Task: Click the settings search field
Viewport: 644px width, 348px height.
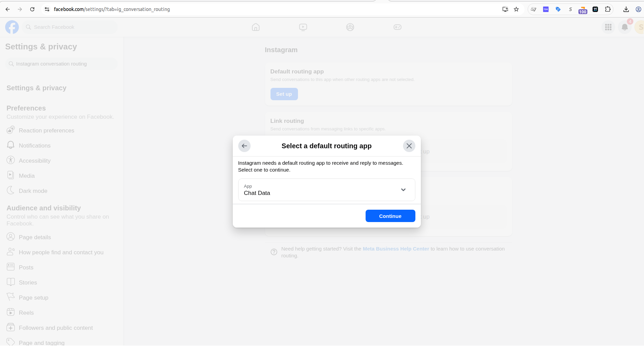Action: [62, 64]
